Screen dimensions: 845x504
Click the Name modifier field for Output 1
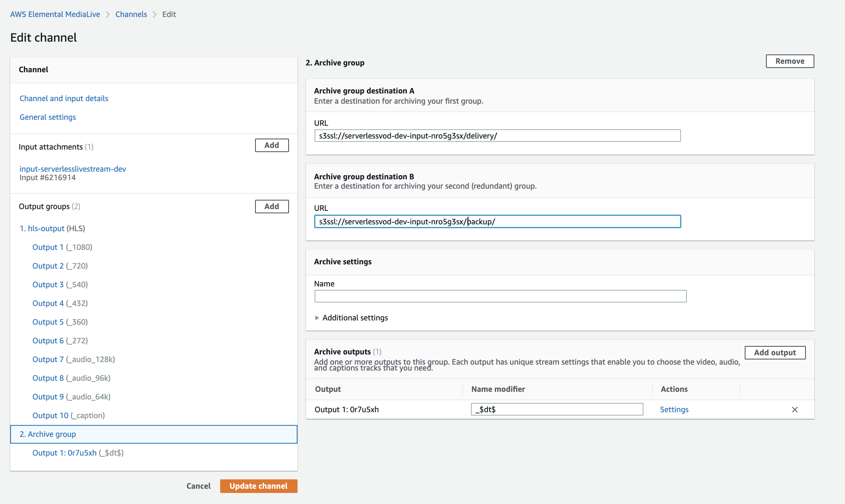click(x=557, y=409)
